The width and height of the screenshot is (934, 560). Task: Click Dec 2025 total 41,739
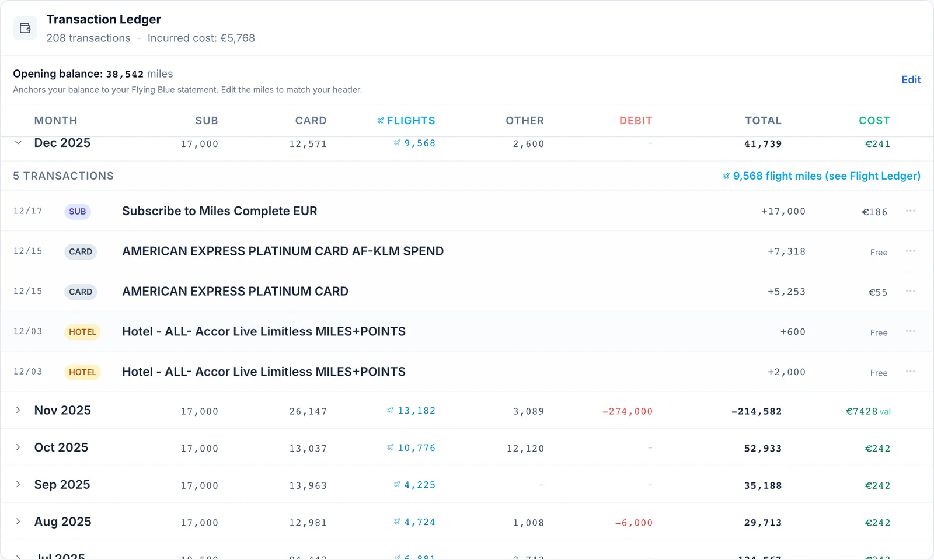pyautogui.click(x=763, y=144)
